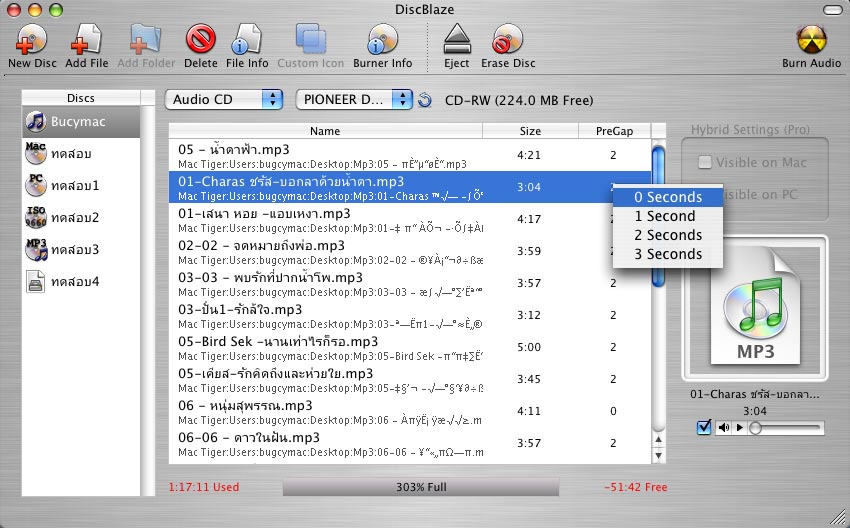Select the MP3 disc ทดสอบ3
Image resolution: width=850 pixels, height=528 pixels.
click(x=81, y=249)
